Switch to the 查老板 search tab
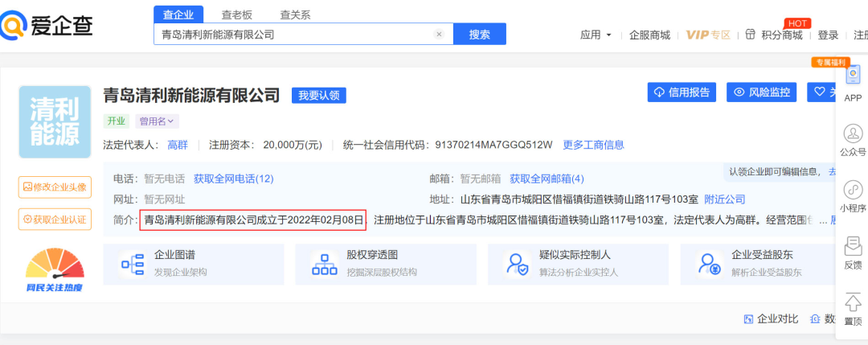 click(x=237, y=14)
